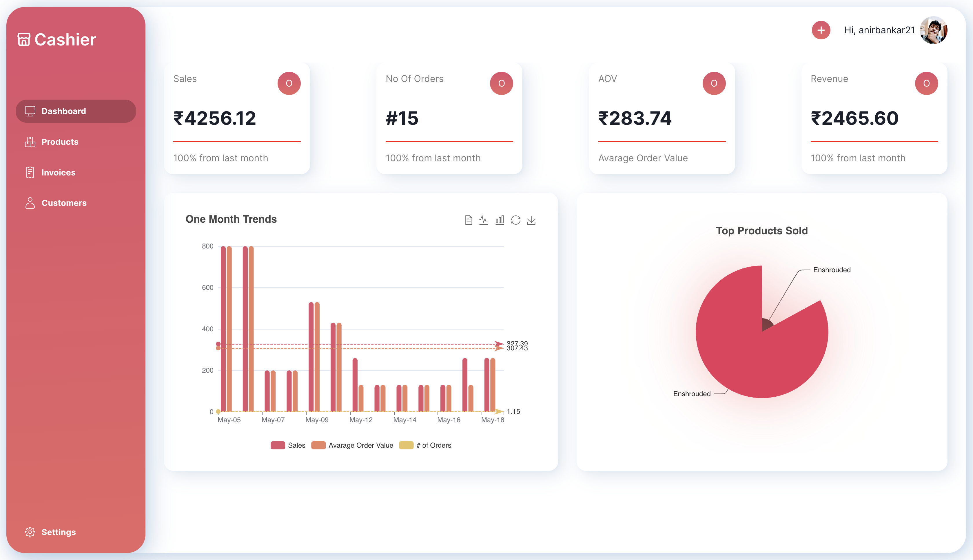Viewport: 973px width, 560px height.
Task: Click the Cashier store logo icon
Action: 24,39
